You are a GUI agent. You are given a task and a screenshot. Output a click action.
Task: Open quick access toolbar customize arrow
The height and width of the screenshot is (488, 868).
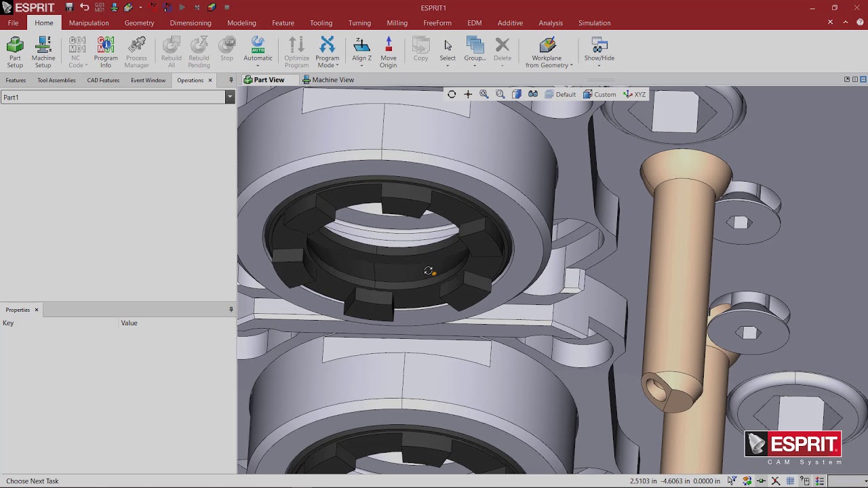(x=141, y=7)
